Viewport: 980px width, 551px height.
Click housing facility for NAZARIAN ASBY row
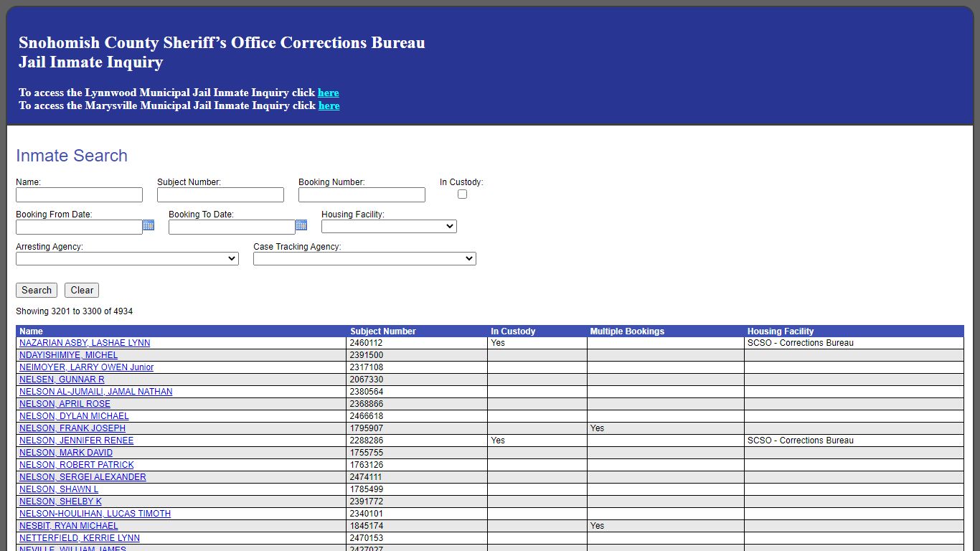pyautogui.click(x=801, y=343)
